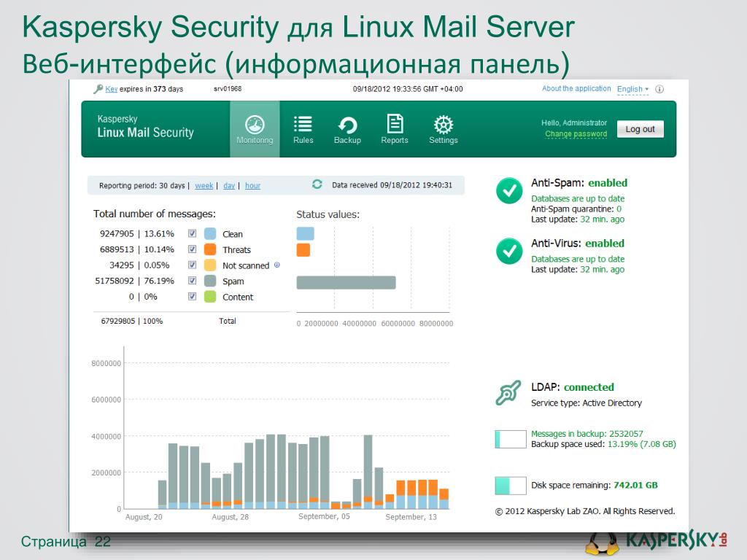The height and width of the screenshot is (560, 747).
Task: Open the Settings gear tab
Action: (x=443, y=129)
